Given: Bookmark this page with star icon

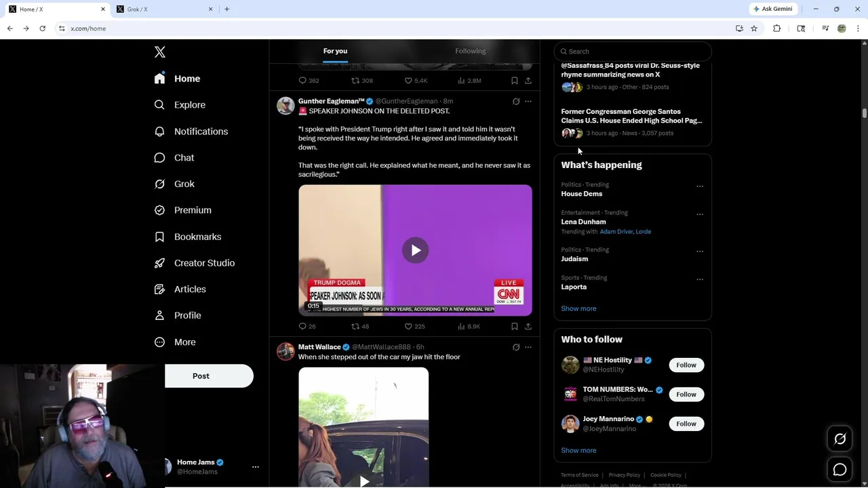Looking at the screenshot, I should click(x=754, y=28).
